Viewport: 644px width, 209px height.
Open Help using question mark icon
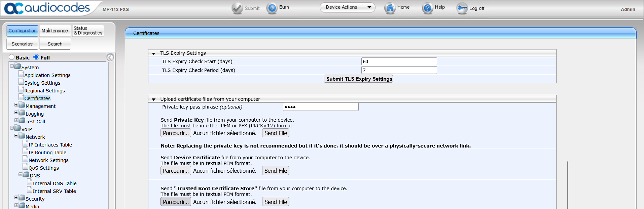(427, 8)
